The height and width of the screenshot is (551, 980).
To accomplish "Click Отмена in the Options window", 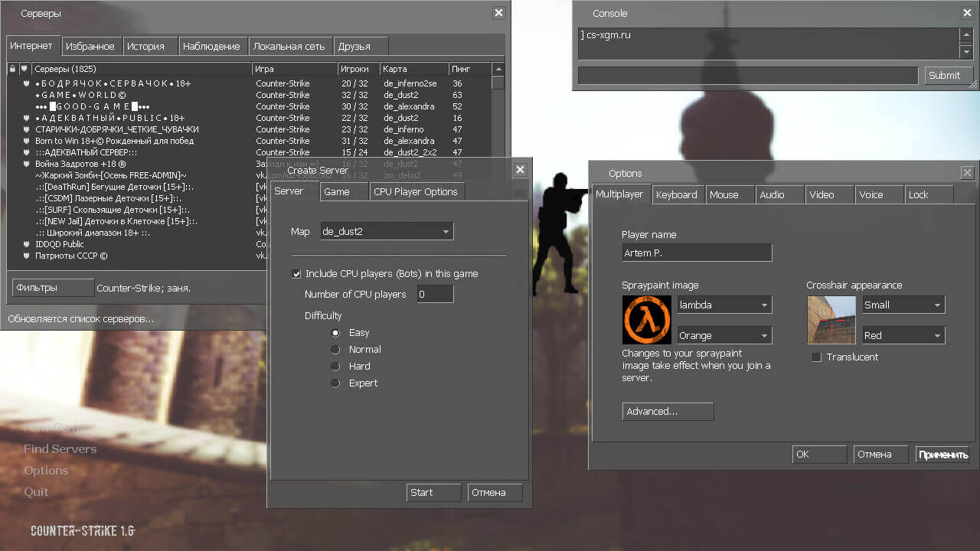I will pyautogui.click(x=880, y=454).
